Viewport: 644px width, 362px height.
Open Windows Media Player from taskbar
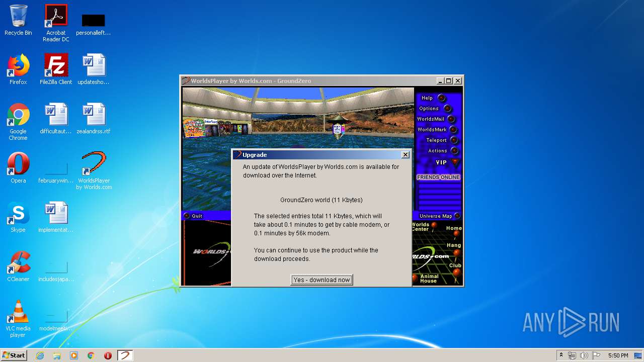coord(74,355)
